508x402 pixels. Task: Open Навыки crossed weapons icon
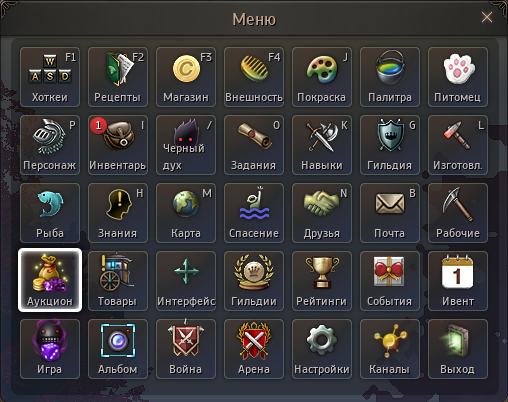pos(322,145)
